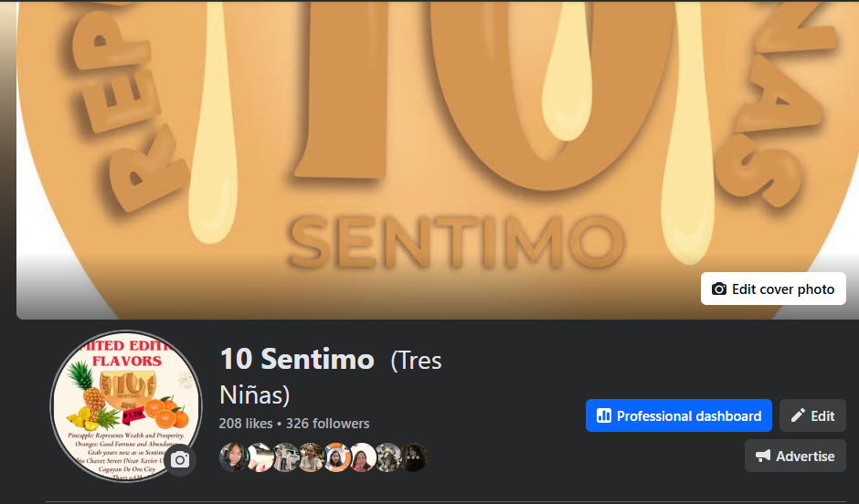Open the first follower avatar in the row
The width and height of the screenshot is (859, 504).
233,457
